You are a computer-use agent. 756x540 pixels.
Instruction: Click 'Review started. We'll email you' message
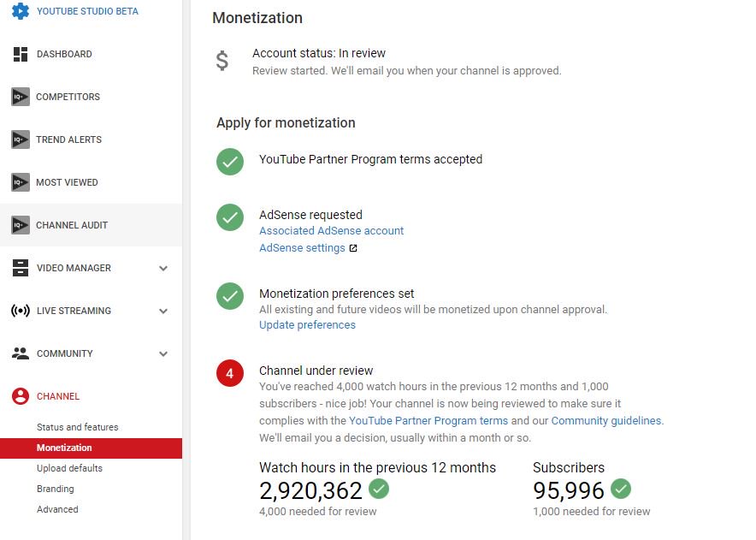point(407,71)
